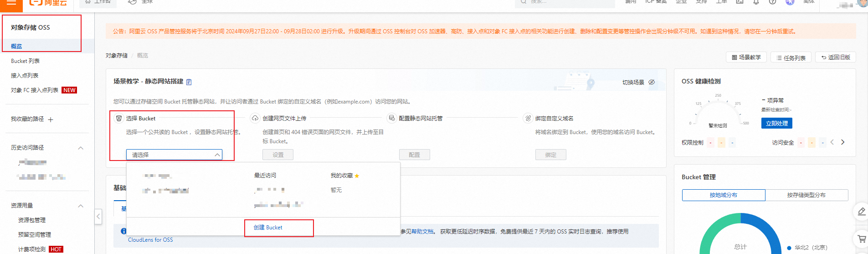Click the 配置静态网站托管 step icon
868x254 pixels.
391,118
